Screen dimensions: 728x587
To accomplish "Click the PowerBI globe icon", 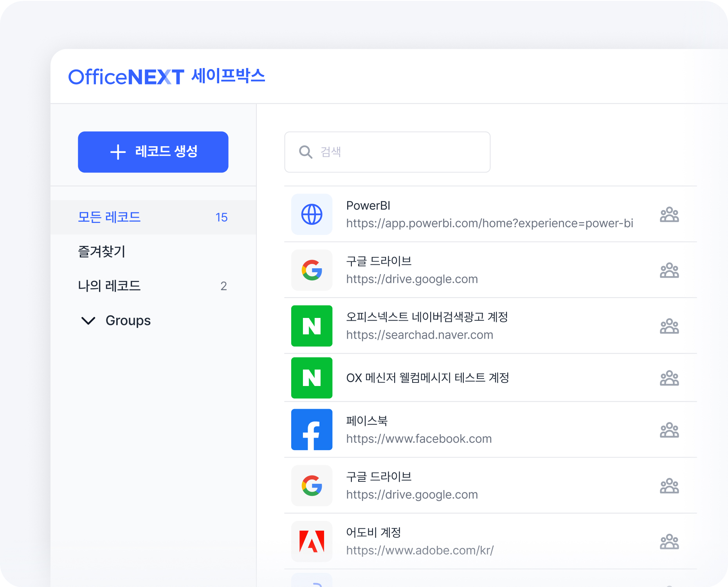I will point(312,214).
